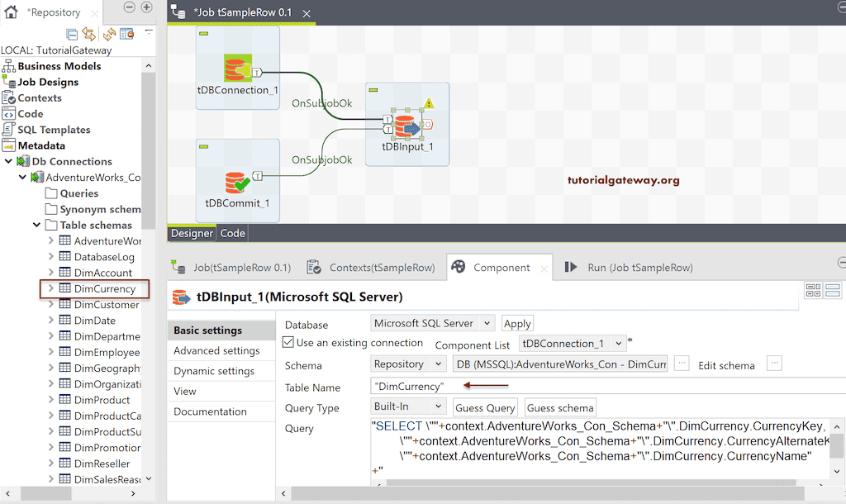Collapse the tDBConnection_1 subjob with minus handle
This screenshot has height=504, width=846.
click(x=204, y=33)
